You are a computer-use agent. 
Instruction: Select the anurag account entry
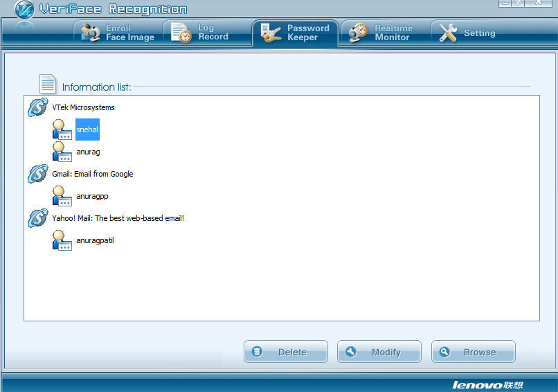[x=88, y=152]
